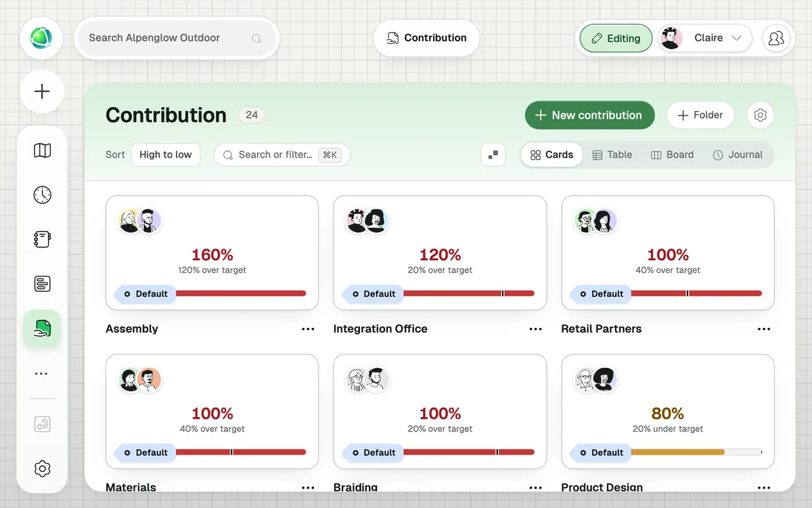The width and height of the screenshot is (812, 508).
Task: Open the Claire user dropdown
Action: 706,39
